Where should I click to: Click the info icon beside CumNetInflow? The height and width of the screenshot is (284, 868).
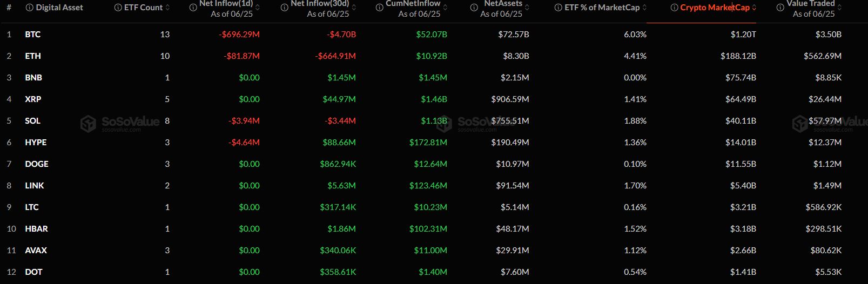click(379, 8)
